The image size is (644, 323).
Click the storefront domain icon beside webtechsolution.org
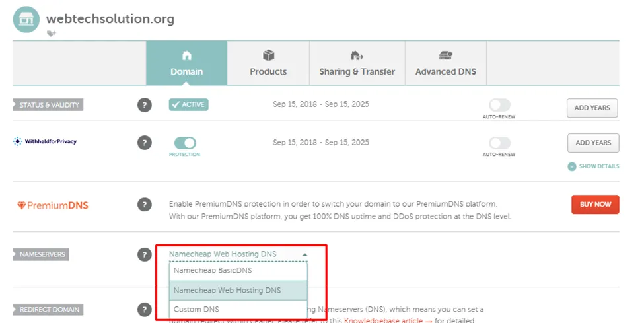point(26,19)
